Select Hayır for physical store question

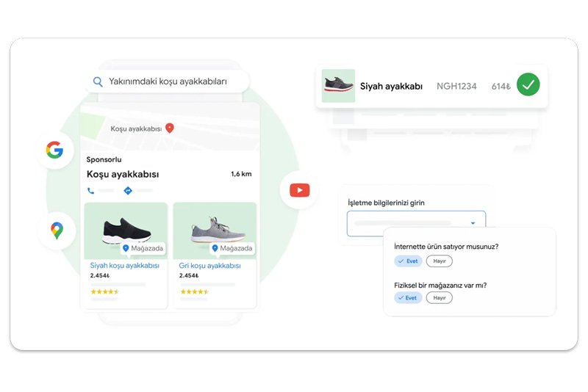point(439,297)
